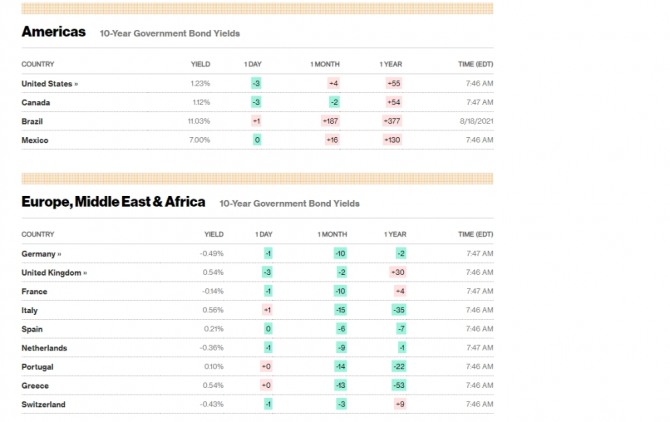This screenshot has height=422, width=670.
Task: Click the Americas section heading
Action: pyautogui.click(x=53, y=32)
